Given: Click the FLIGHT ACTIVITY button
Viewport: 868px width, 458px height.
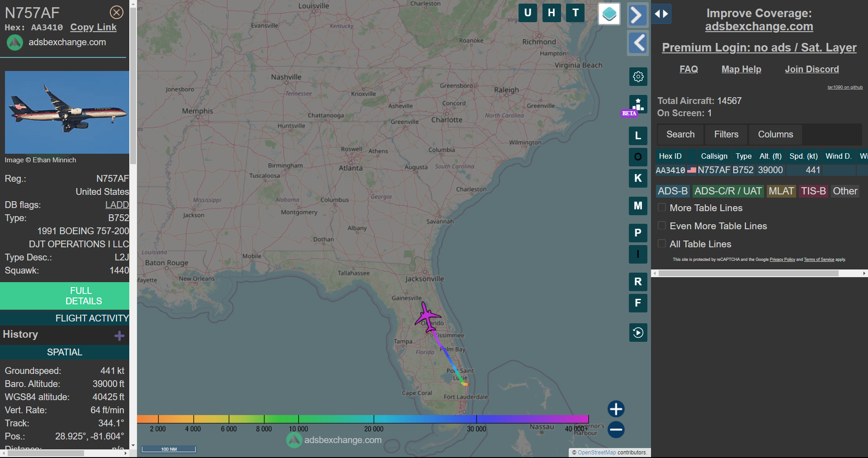Looking at the screenshot, I should [65, 318].
